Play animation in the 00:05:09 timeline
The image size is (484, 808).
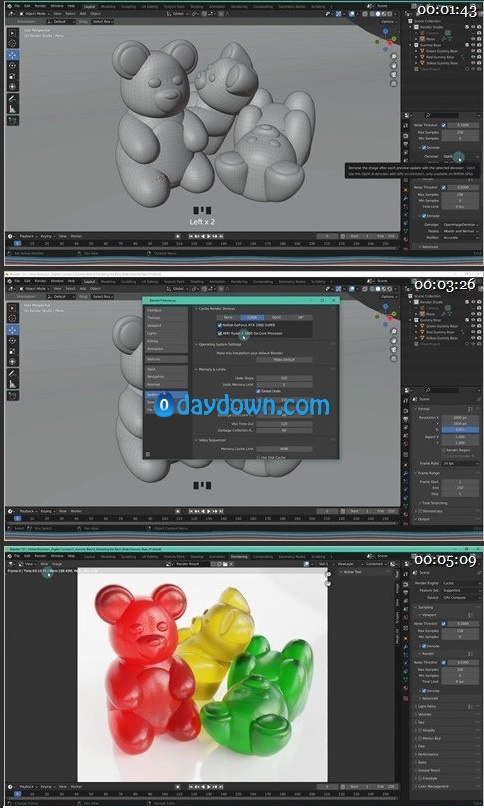tap(208, 786)
